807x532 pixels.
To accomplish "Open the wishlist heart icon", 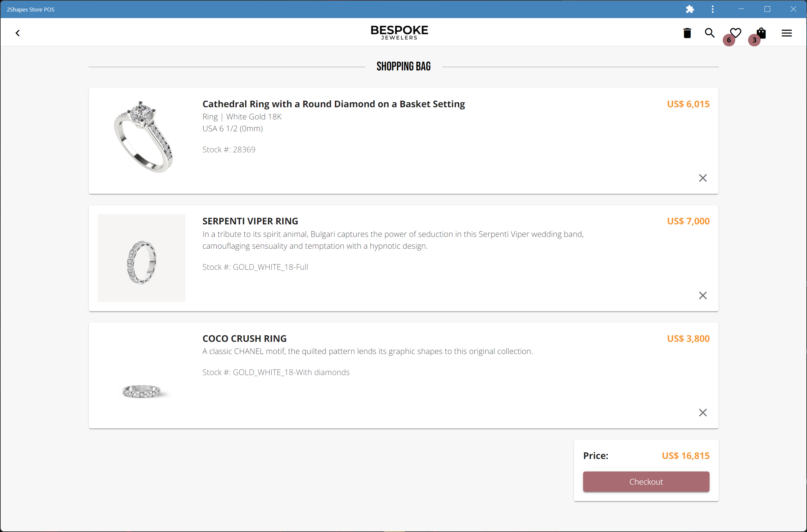I will tap(735, 33).
